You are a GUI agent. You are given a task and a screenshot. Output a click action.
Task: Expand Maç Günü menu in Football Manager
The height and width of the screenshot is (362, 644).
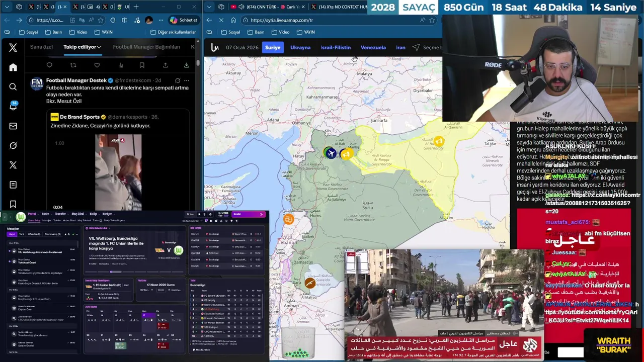pyautogui.click(x=79, y=214)
